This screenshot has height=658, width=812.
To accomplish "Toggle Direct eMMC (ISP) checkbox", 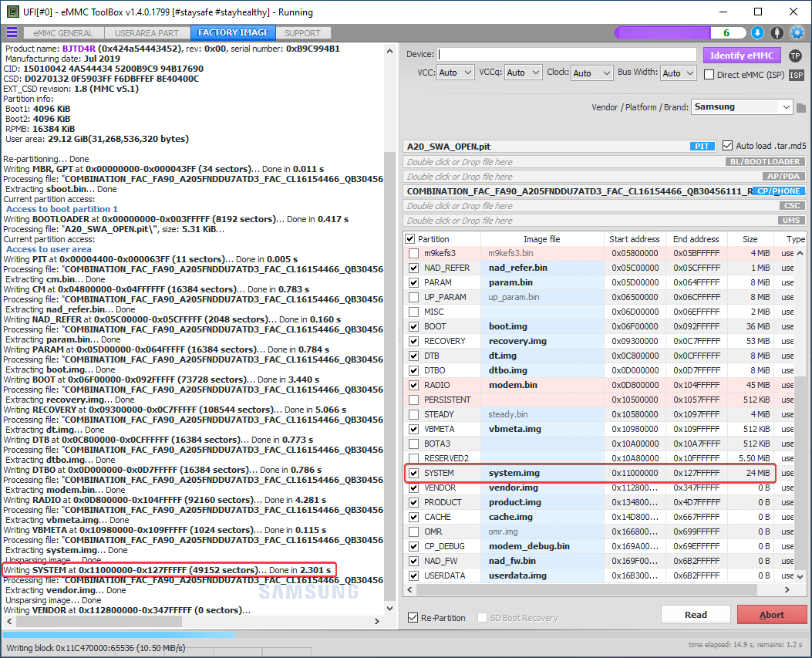I will pos(709,75).
